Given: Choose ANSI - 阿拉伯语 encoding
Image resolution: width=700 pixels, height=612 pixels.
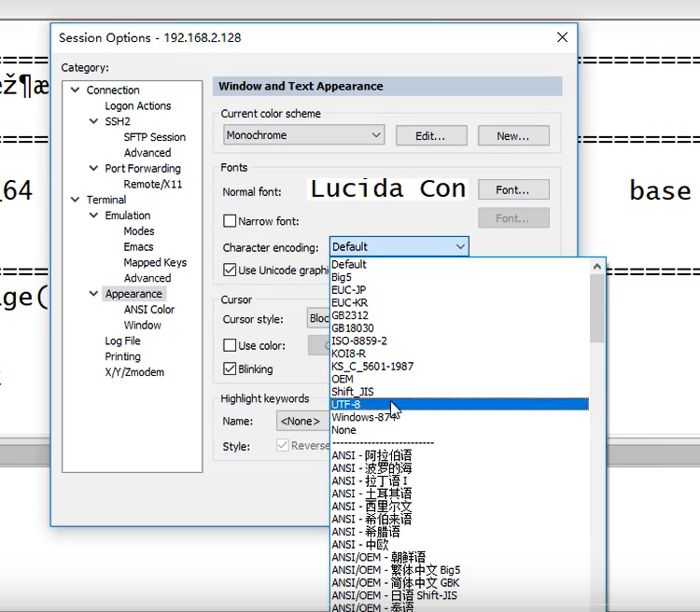Looking at the screenshot, I should [459, 455].
